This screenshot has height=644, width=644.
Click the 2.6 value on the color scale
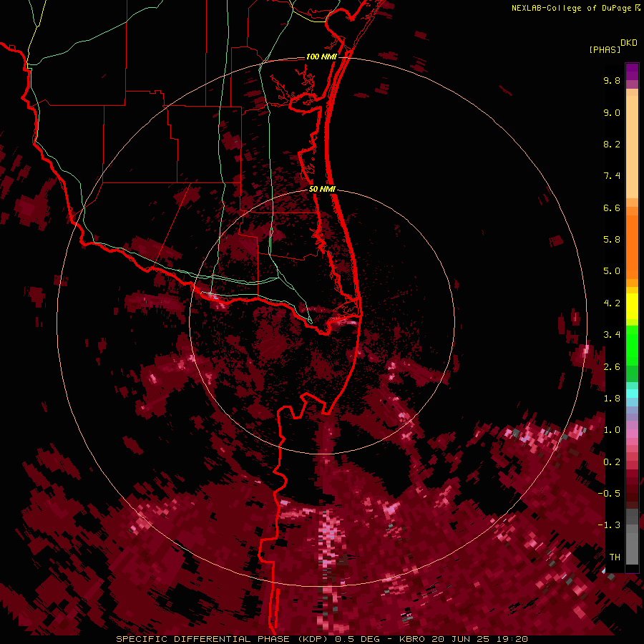612,367
